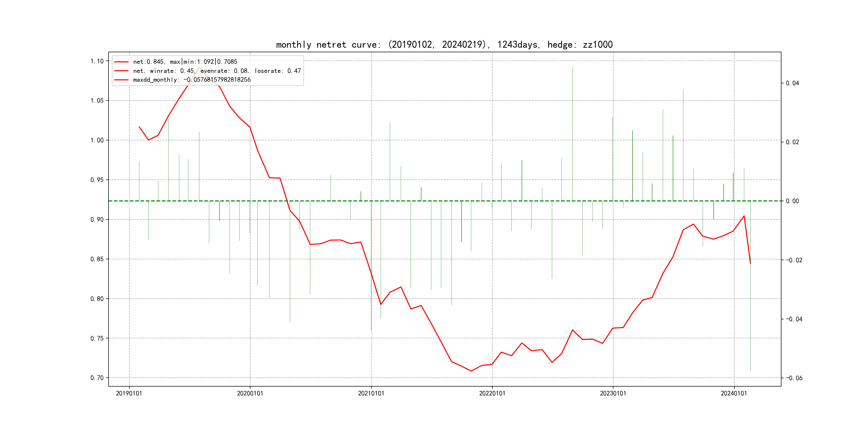The image size is (868, 434).
Task: Click the 20190101 x-axis tick label
Action: (129, 393)
